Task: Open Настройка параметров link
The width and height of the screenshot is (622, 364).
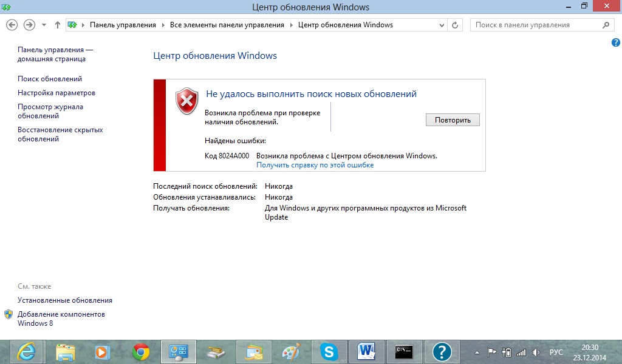Action: click(56, 93)
